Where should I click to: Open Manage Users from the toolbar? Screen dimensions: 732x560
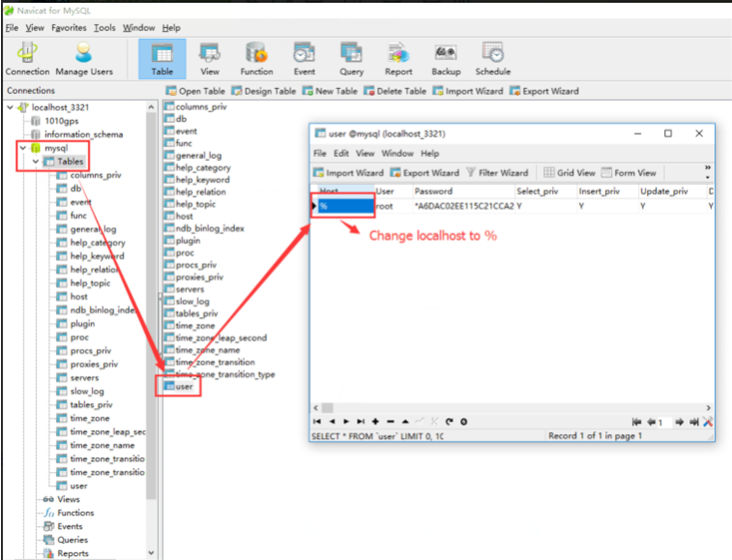pos(84,59)
